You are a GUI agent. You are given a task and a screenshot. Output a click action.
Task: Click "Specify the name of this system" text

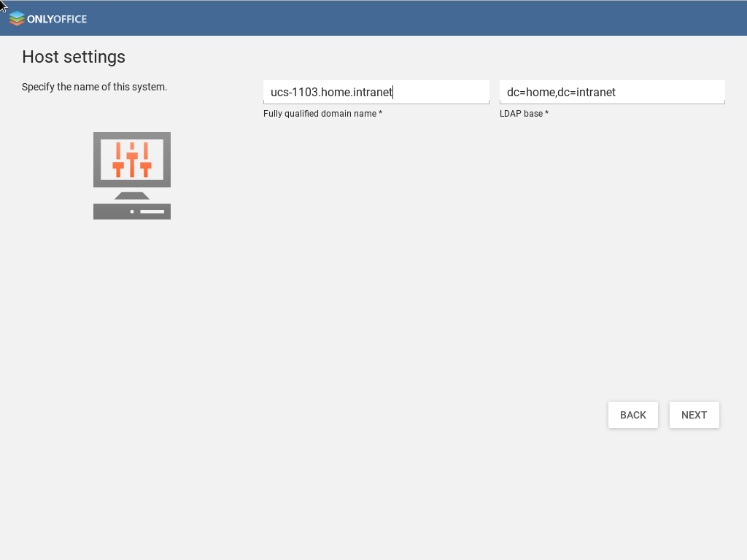click(94, 87)
